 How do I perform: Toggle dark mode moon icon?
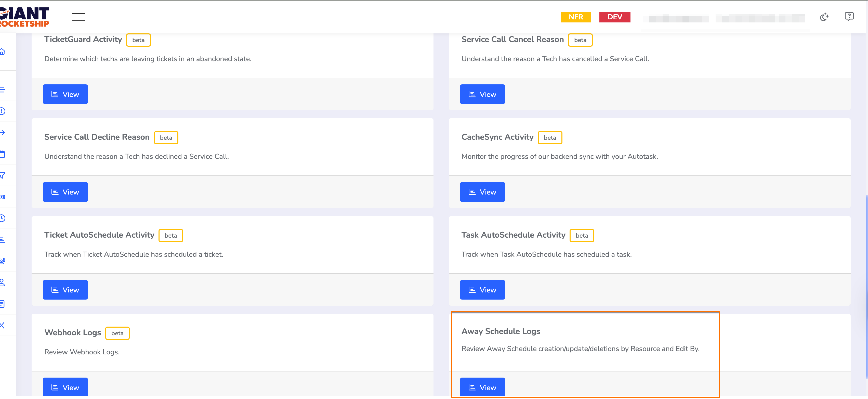[824, 17]
